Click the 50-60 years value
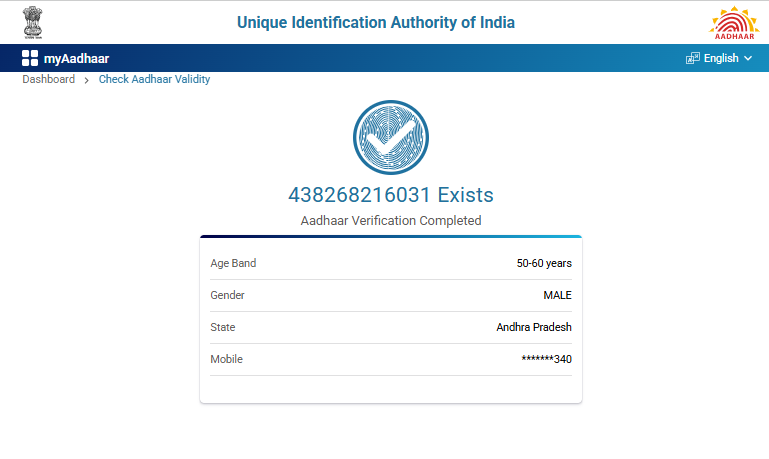769x459 pixels. tap(544, 263)
